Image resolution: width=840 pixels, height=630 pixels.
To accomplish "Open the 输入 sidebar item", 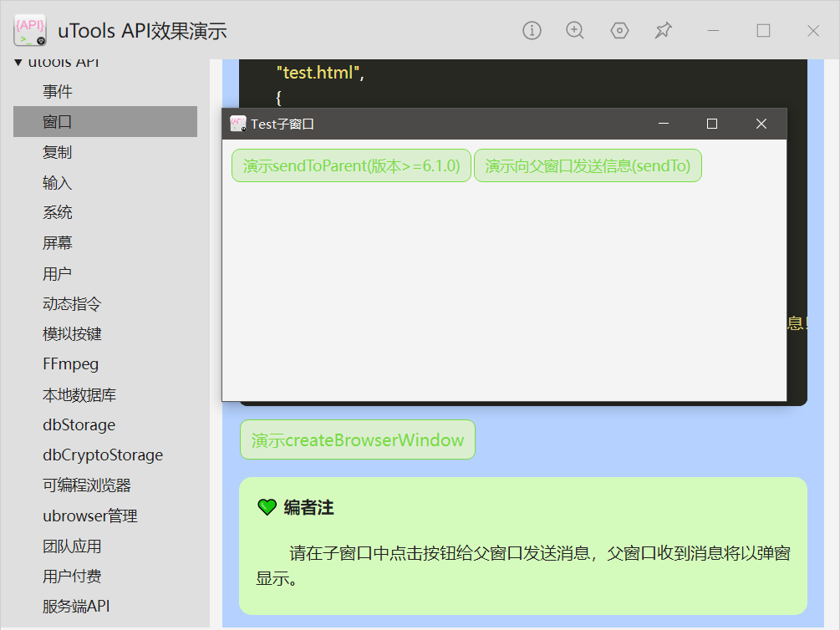I will click(x=105, y=183).
